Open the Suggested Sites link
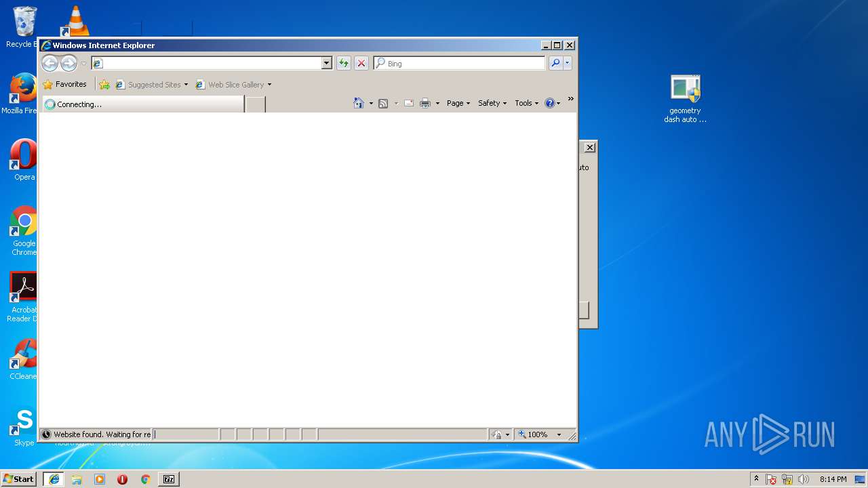868x488 pixels. pyautogui.click(x=148, y=85)
